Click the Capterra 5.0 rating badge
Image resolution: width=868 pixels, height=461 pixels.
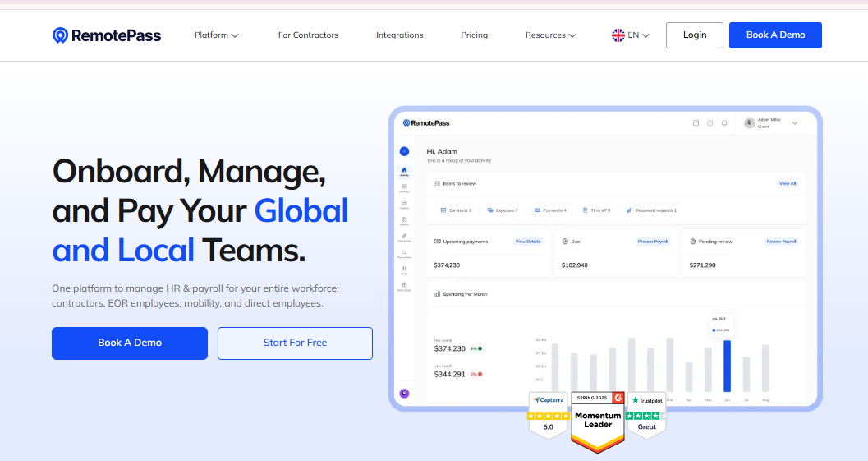pyautogui.click(x=548, y=414)
